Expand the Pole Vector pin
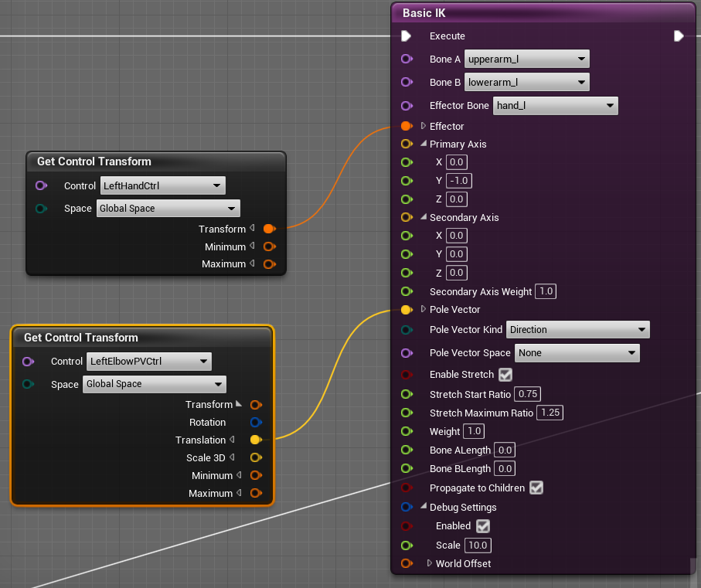This screenshot has height=588, width=701. click(423, 309)
